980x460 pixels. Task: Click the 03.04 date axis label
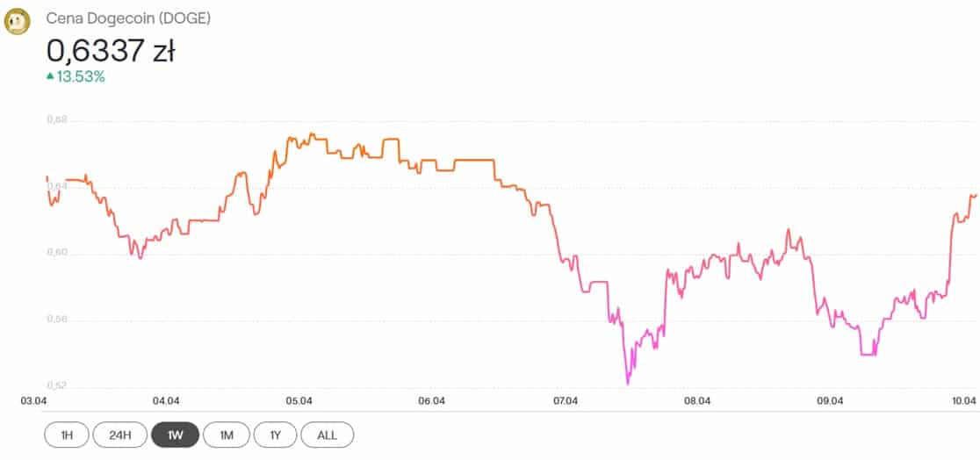point(34,400)
